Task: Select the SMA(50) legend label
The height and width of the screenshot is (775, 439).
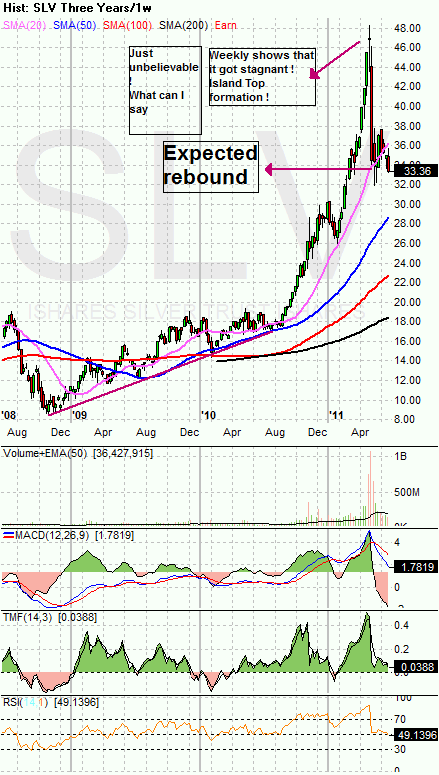Action: [76, 24]
